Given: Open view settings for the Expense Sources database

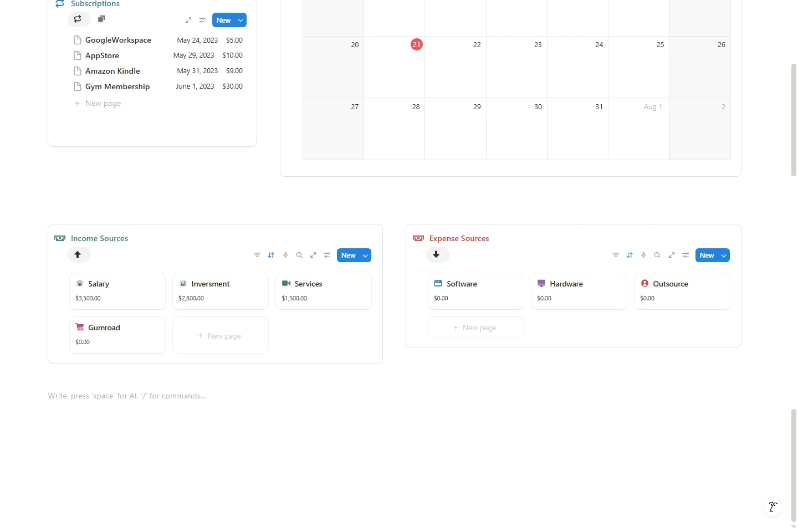Looking at the screenshot, I should 686,255.
